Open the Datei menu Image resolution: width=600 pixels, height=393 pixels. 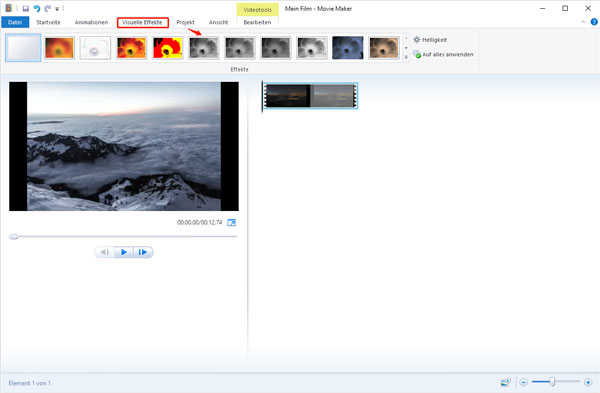(x=15, y=22)
